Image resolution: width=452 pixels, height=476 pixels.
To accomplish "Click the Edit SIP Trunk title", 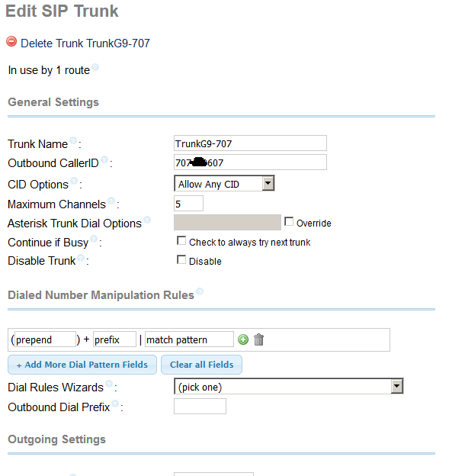I will (x=62, y=11).
